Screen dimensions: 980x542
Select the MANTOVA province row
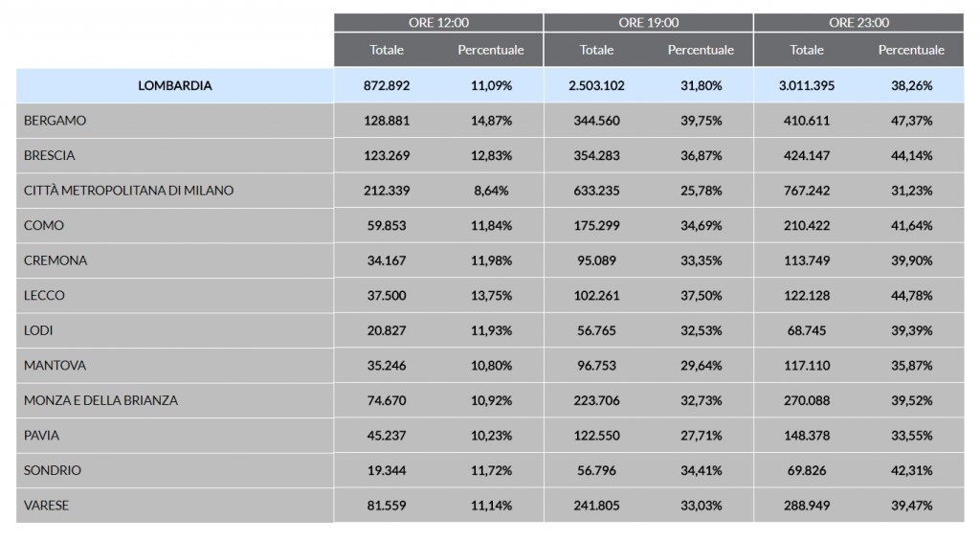pyautogui.click(x=55, y=365)
